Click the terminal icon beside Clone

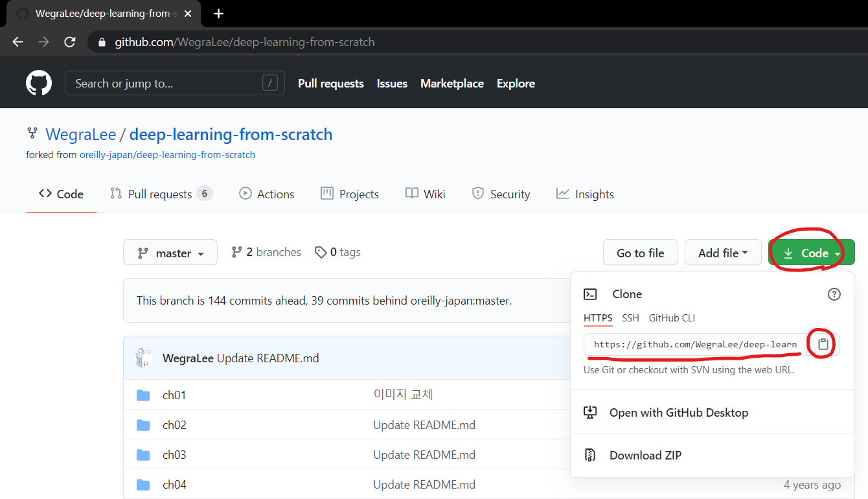click(x=590, y=294)
